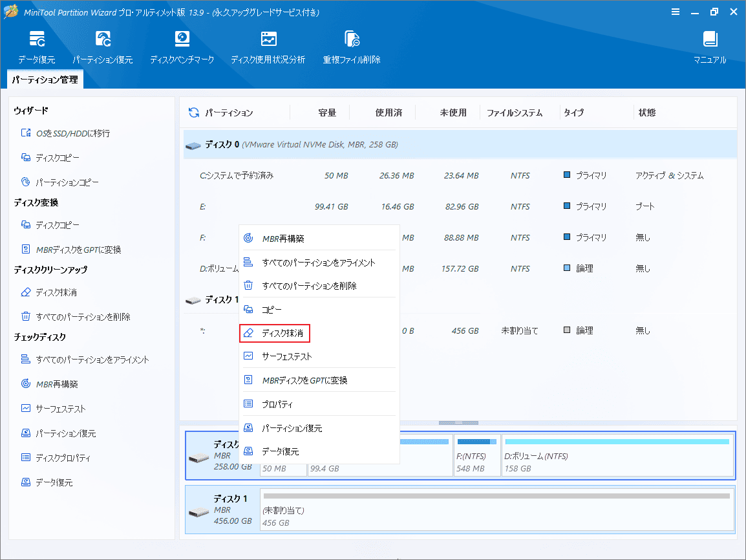Select すべてのパーティションをアライメント in sidebar
746x560 pixels.
pyautogui.click(x=85, y=360)
